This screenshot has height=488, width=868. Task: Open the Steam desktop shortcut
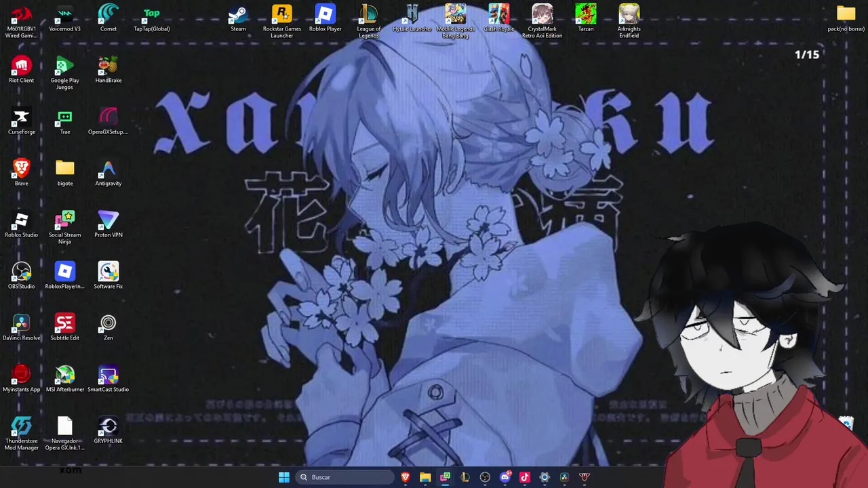pos(238,18)
